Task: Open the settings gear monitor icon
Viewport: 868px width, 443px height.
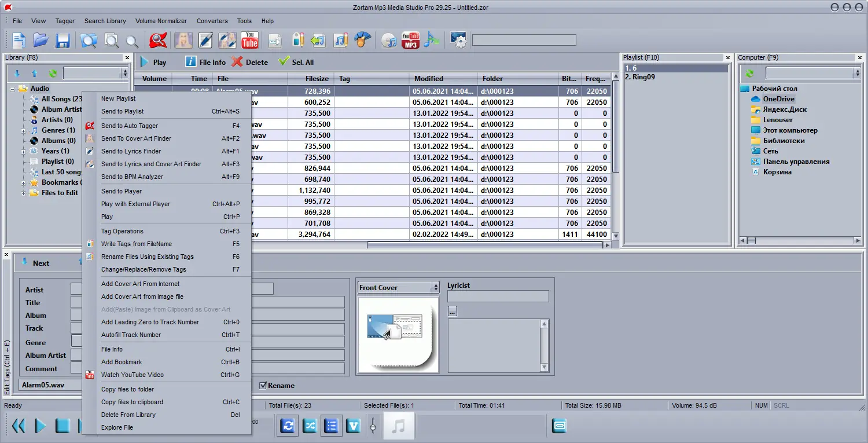Action: pos(458,40)
